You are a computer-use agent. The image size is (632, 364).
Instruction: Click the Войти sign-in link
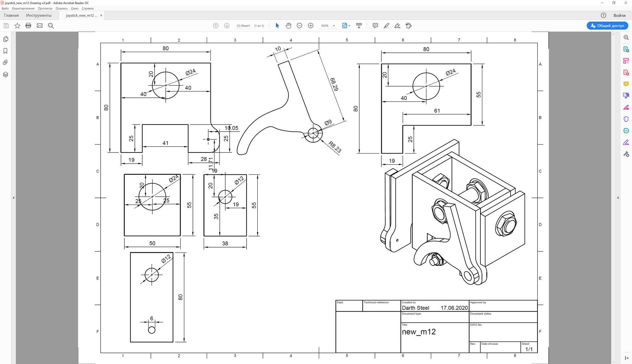coord(619,15)
